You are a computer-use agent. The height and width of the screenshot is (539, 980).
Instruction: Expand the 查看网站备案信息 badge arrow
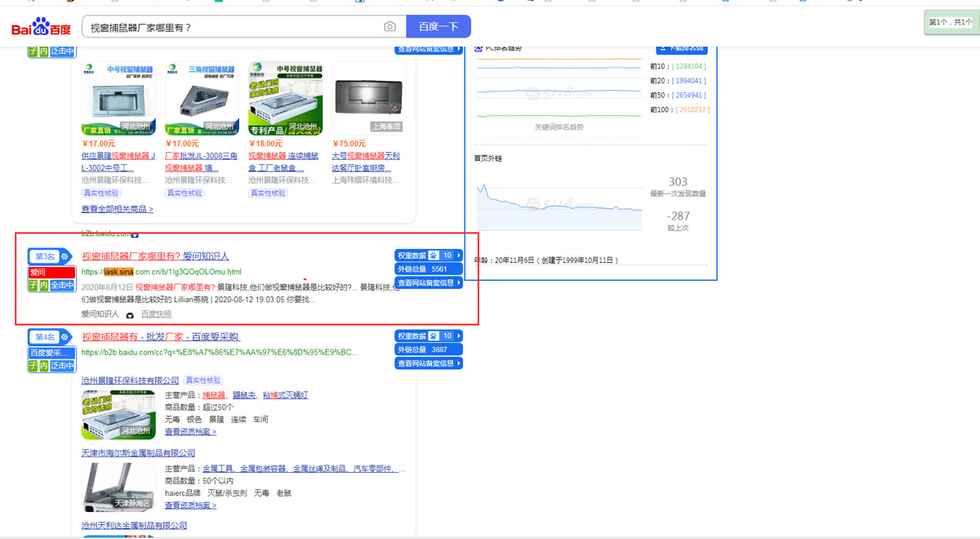point(459,283)
